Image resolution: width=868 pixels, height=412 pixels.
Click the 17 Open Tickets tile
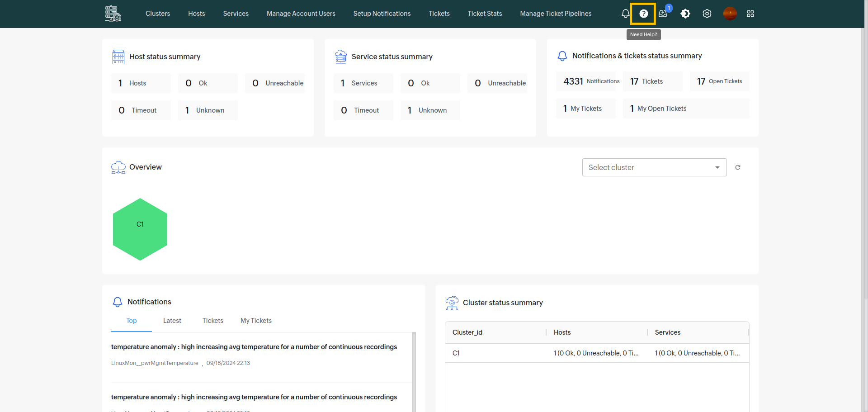720,81
